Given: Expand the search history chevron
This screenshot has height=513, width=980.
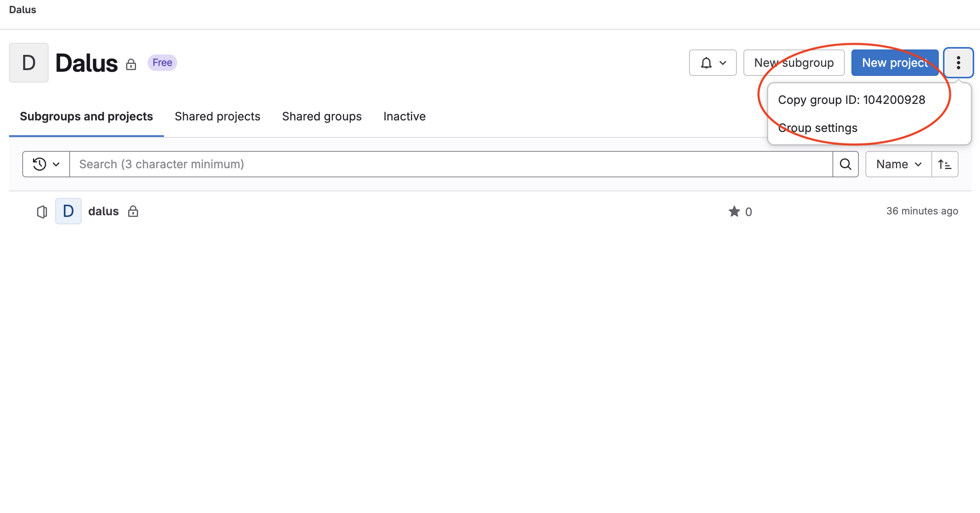Looking at the screenshot, I should (x=57, y=164).
